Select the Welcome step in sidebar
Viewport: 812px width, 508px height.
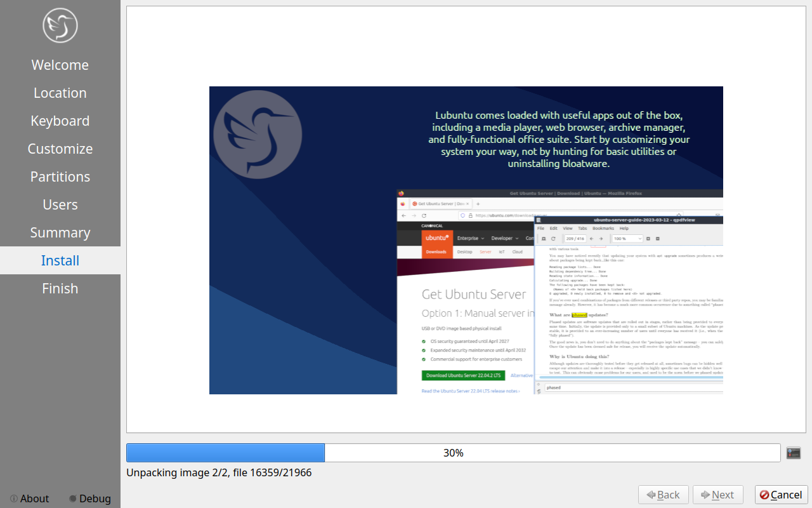coord(60,65)
